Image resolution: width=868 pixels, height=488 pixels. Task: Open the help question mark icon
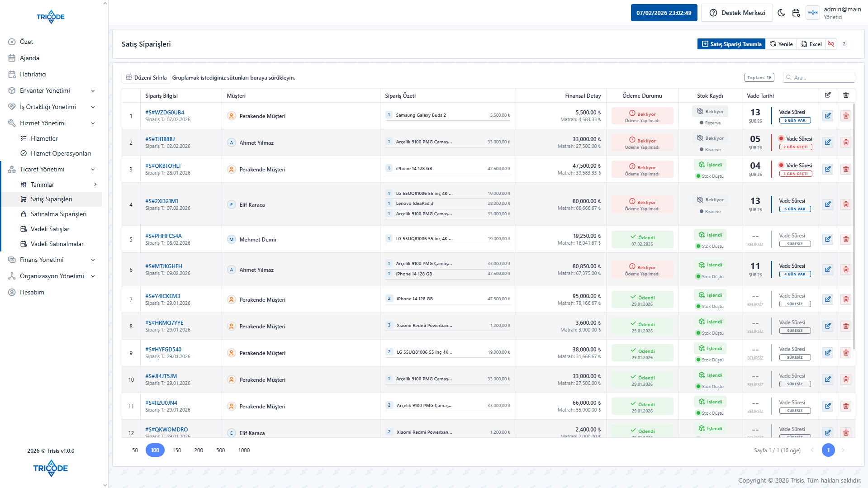pyautogui.click(x=844, y=44)
